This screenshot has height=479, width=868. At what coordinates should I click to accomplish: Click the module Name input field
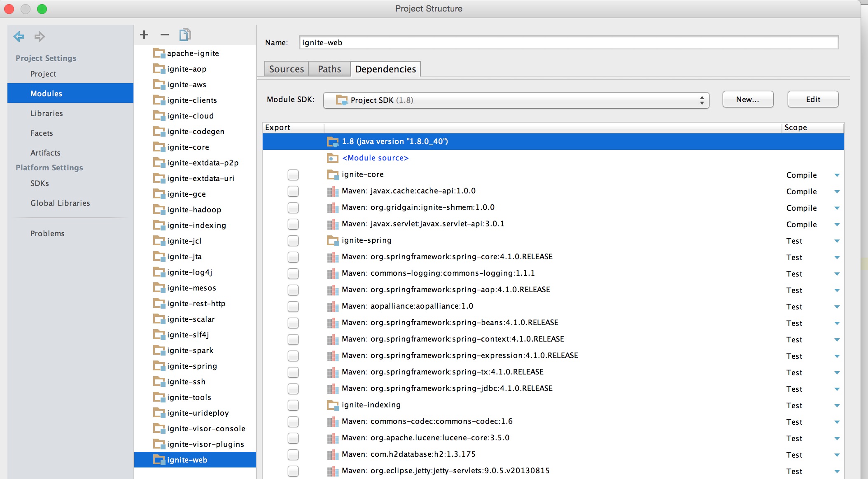[x=568, y=43]
